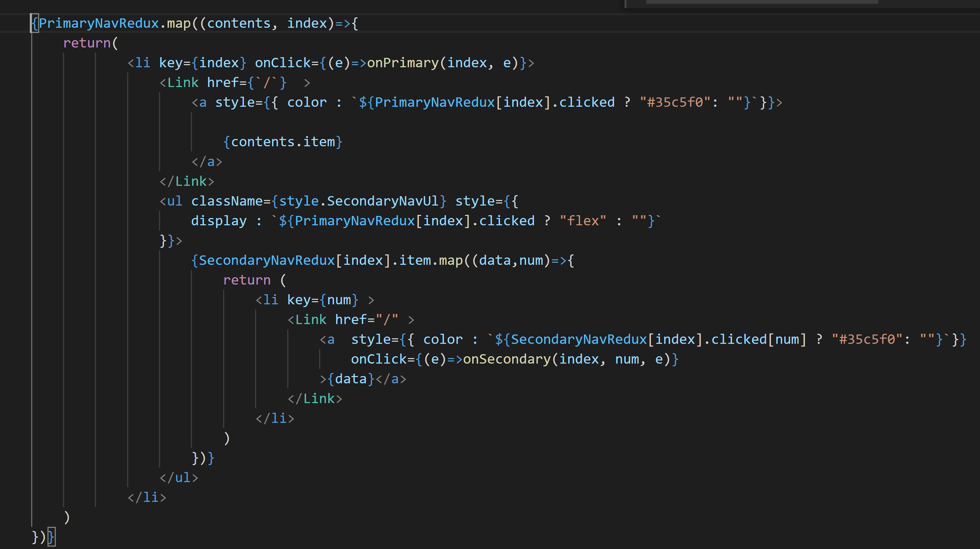Click the href={`/`} attribute of Link

246,82
